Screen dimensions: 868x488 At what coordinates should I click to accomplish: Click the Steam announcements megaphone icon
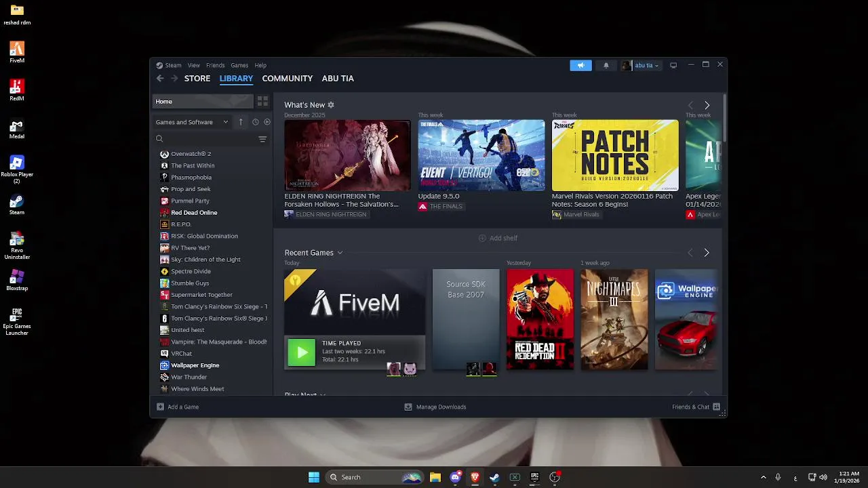580,65
